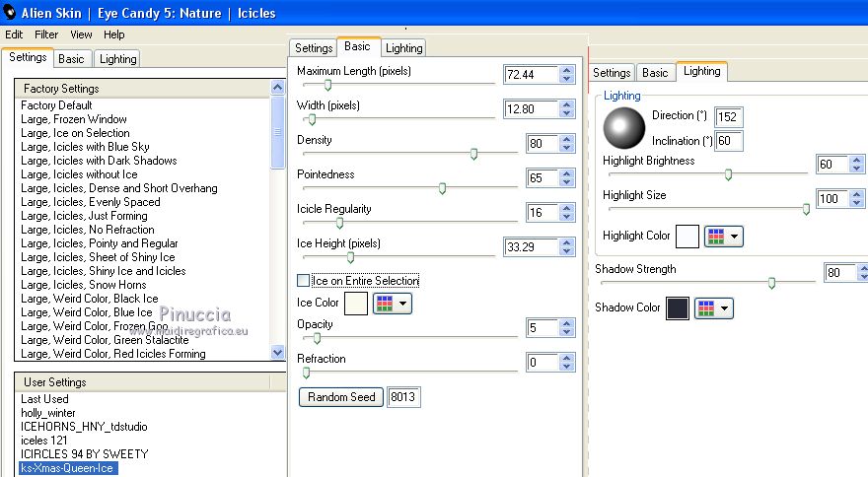Decrease Pointedness with down arrow

click(x=566, y=182)
